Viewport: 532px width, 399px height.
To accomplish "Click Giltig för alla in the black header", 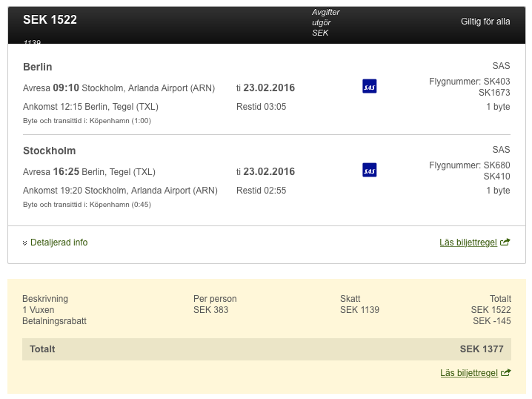I will (485, 22).
